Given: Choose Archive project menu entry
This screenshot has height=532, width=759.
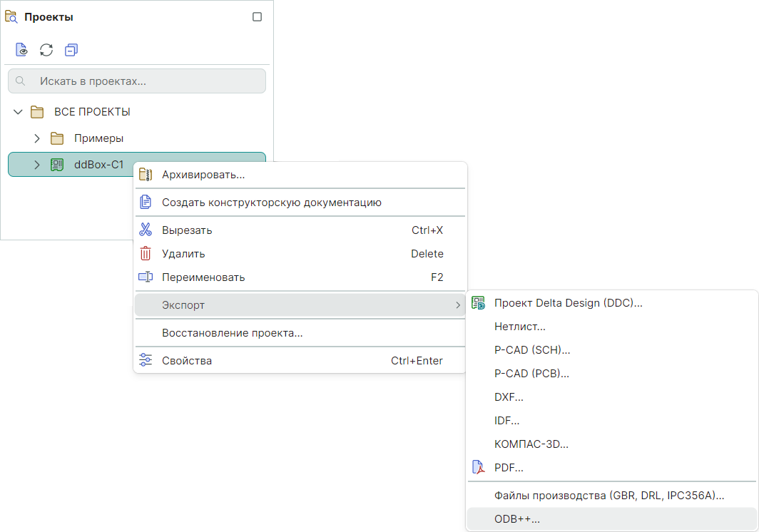Looking at the screenshot, I should pyautogui.click(x=203, y=175).
